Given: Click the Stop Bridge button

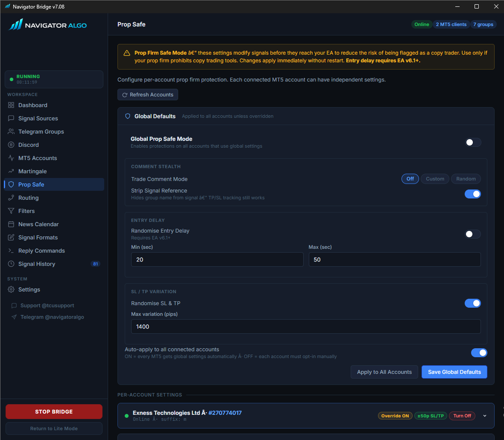Looking at the screenshot, I should [54, 412].
